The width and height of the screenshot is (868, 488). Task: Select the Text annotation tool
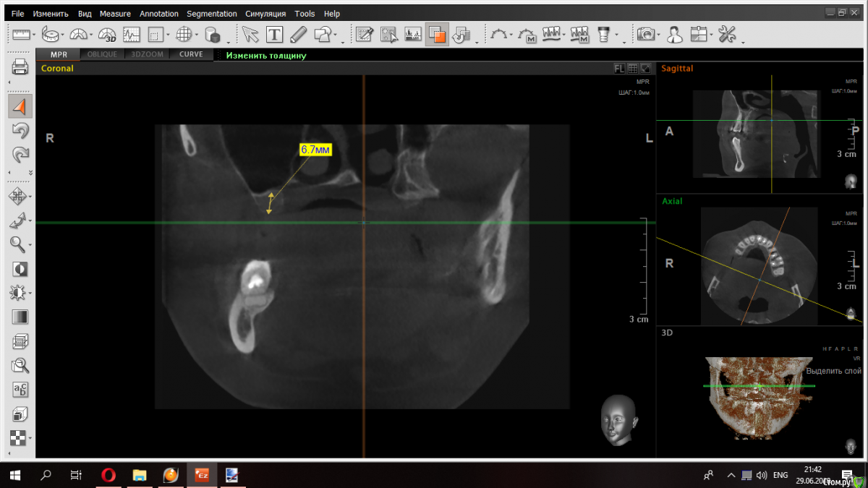pyautogui.click(x=274, y=34)
